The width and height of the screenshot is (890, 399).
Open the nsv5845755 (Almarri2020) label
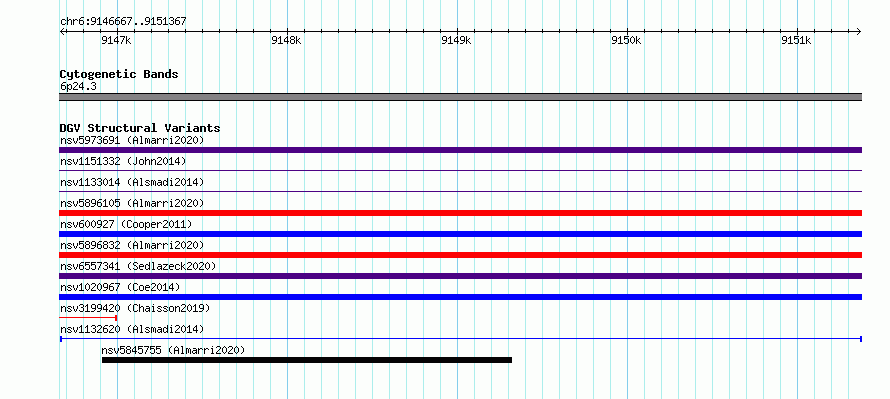[173, 350]
